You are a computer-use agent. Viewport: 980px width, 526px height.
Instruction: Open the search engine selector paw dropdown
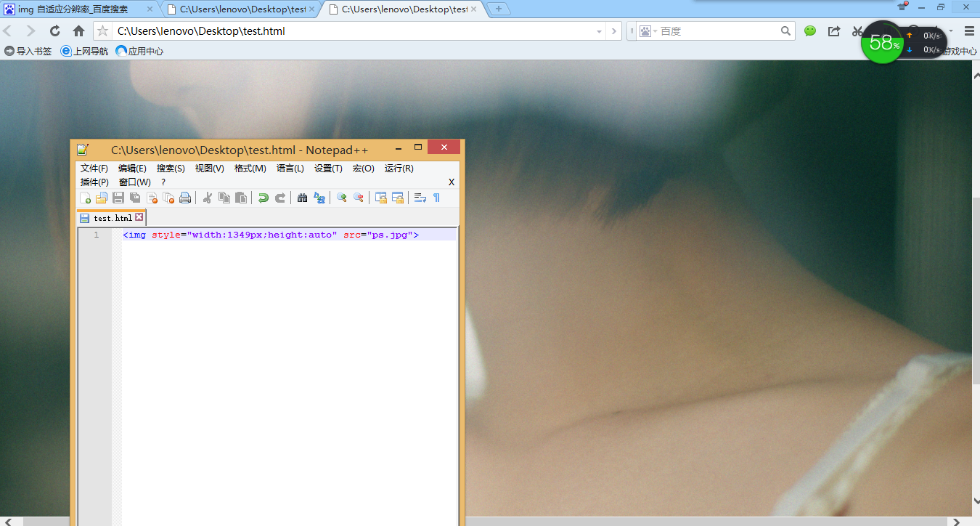pos(648,31)
